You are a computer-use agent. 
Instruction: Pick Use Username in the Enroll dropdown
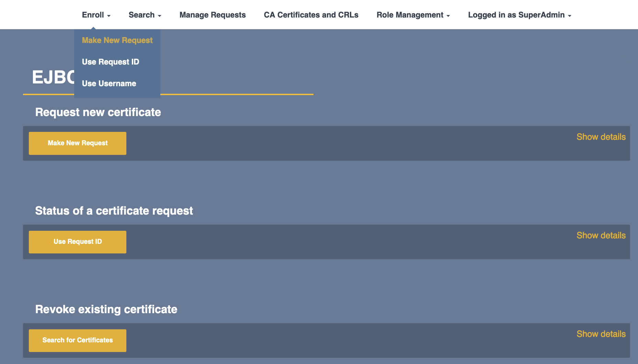coord(109,83)
